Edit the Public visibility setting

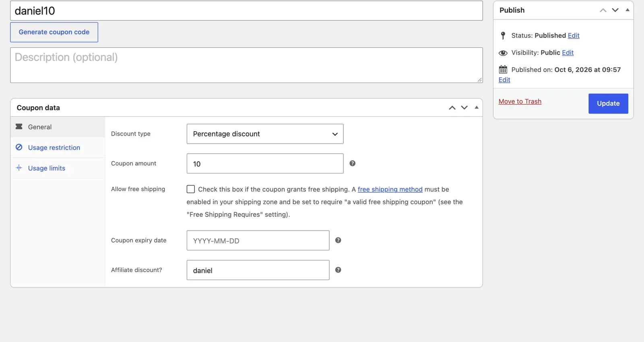pos(568,53)
